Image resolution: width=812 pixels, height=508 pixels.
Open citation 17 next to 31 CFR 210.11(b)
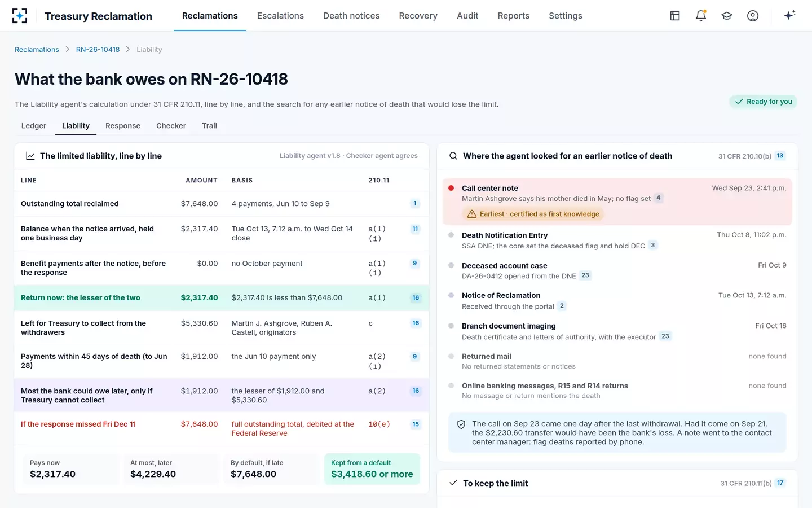point(780,483)
